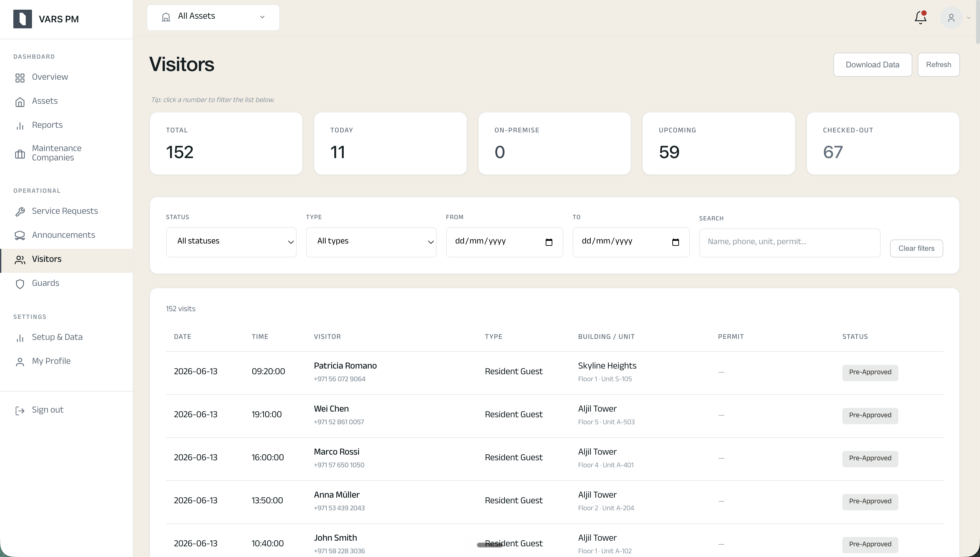980x557 pixels.
Task: Click the Guards shield icon
Action: pos(20,284)
